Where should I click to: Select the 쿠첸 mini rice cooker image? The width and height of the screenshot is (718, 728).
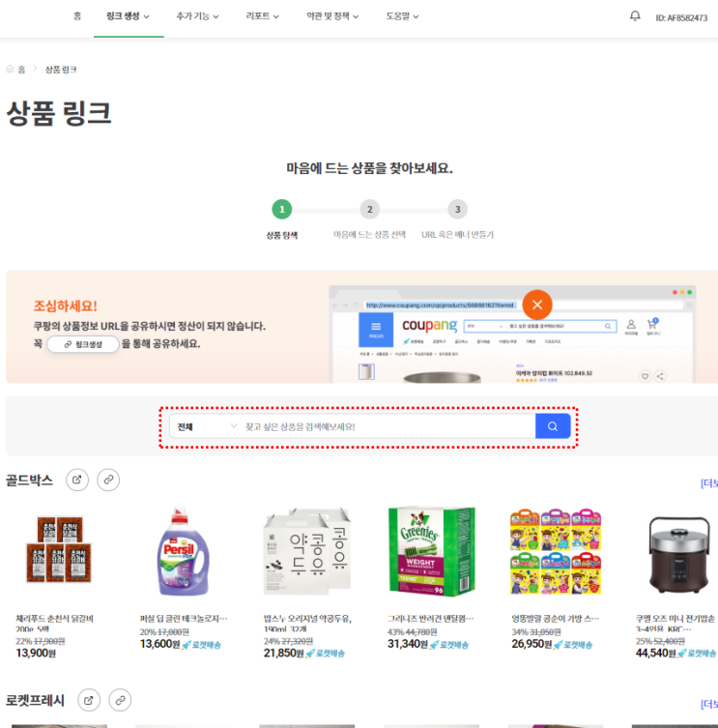[679, 555]
